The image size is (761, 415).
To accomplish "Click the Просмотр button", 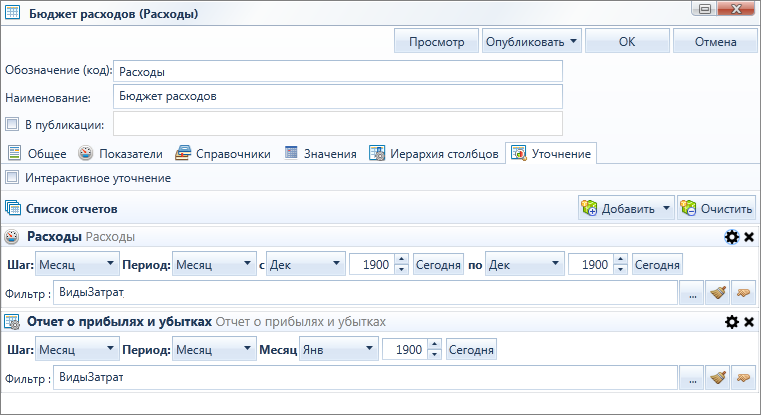I will pos(437,41).
